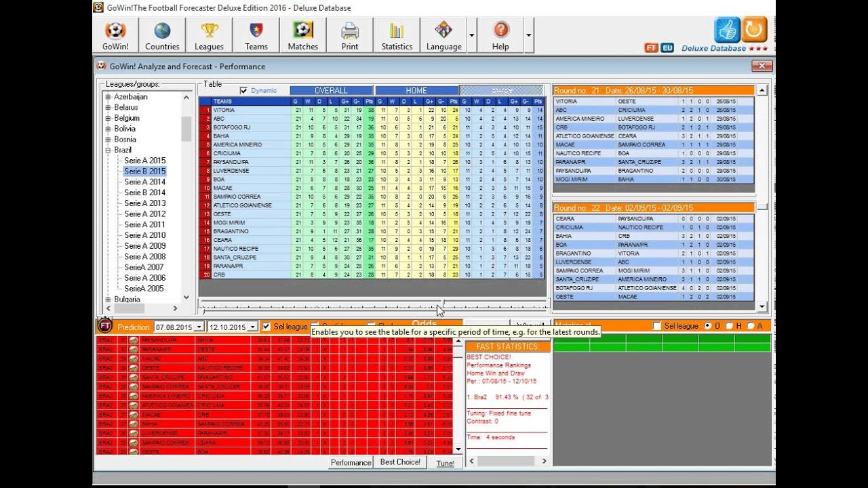Expand the Bolivia tree node
The height and width of the screenshot is (488, 868).
point(108,129)
